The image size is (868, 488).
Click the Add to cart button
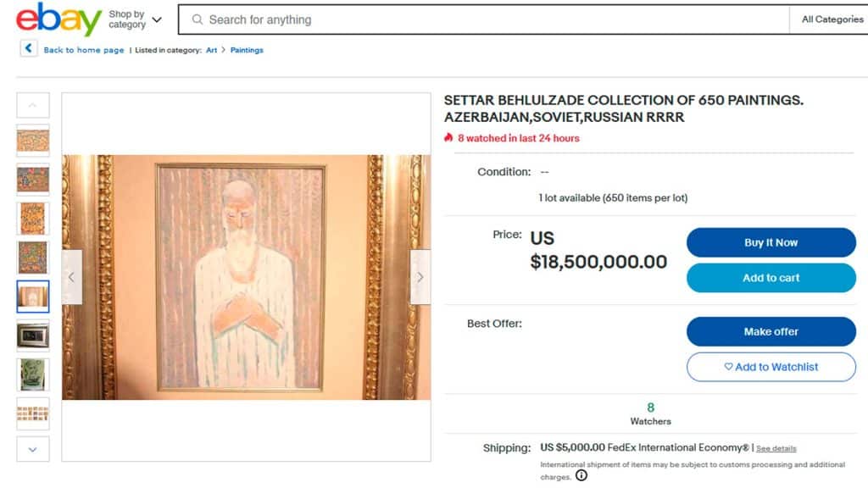[770, 278]
